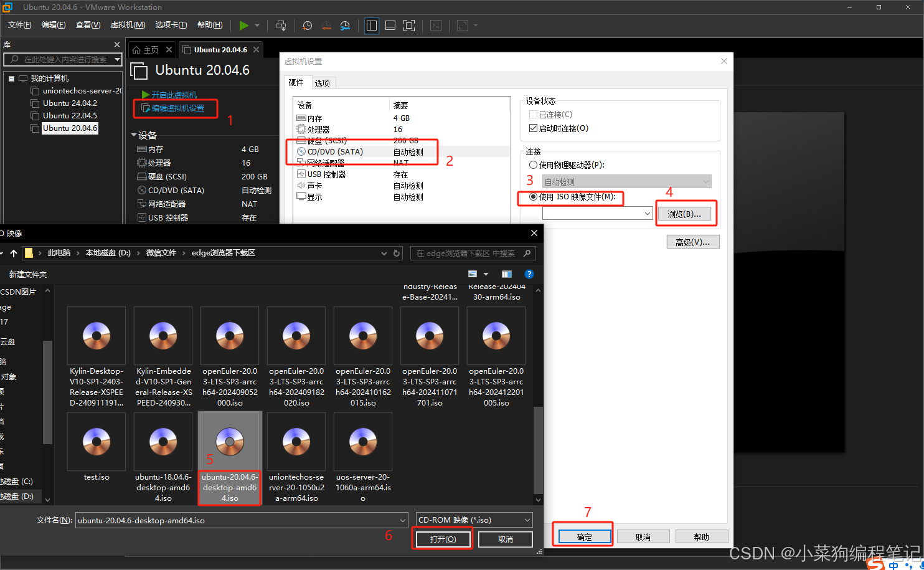Click stretch guest display toolbar icon
This screenshot has height=570, width=924.
[x=463, y=26]
